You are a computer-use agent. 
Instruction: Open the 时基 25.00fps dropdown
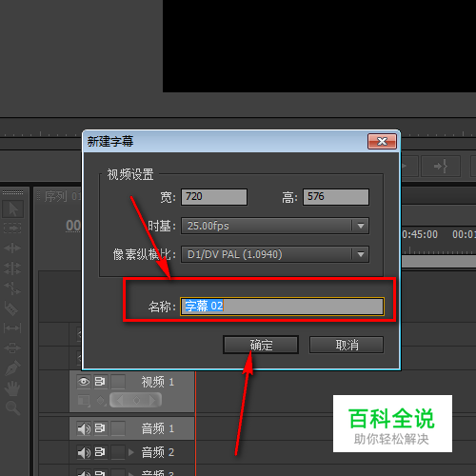coord(275,226)
